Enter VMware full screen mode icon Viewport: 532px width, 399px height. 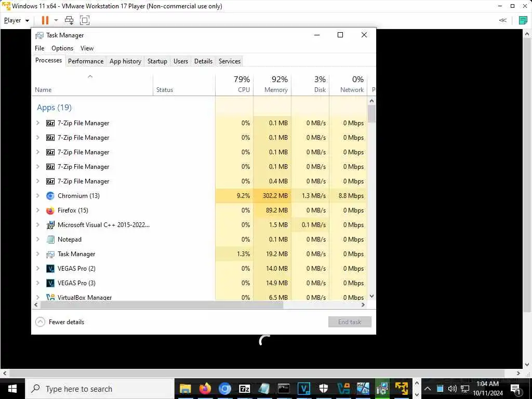pos(85,20)
